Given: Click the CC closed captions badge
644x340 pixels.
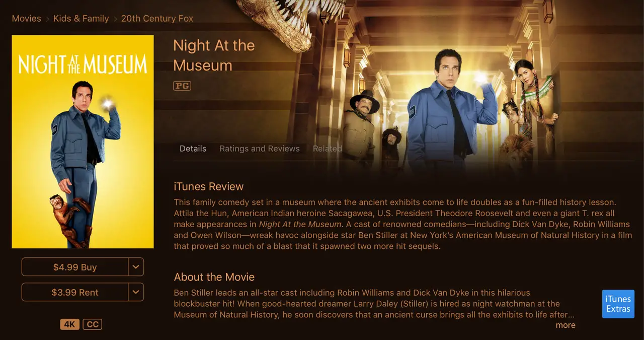Looking at the screenshot, I should (93, 324).
